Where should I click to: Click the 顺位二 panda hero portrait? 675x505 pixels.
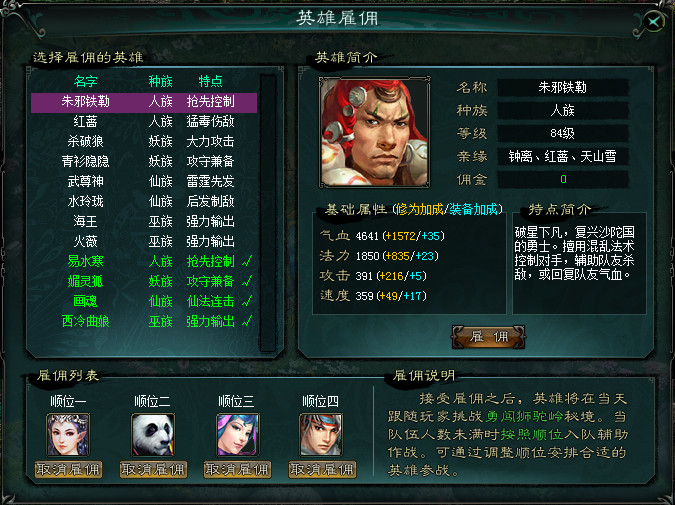tap(153, 434)
